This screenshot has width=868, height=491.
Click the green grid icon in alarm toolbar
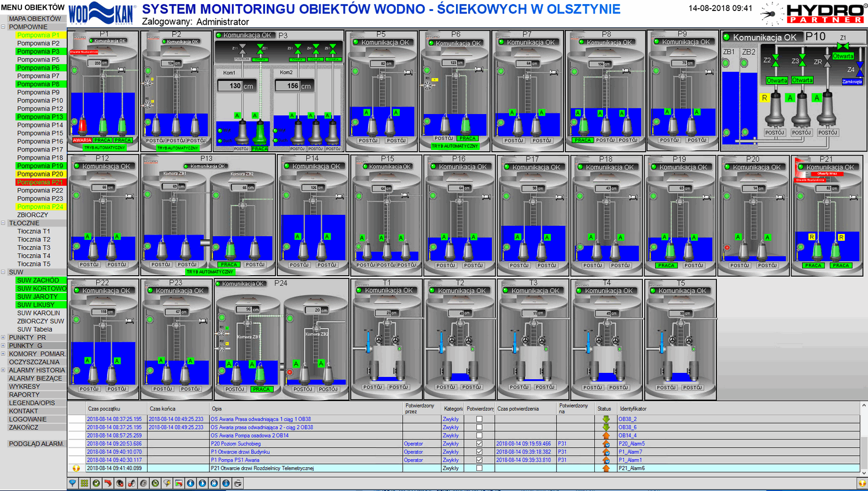[84, 483]
